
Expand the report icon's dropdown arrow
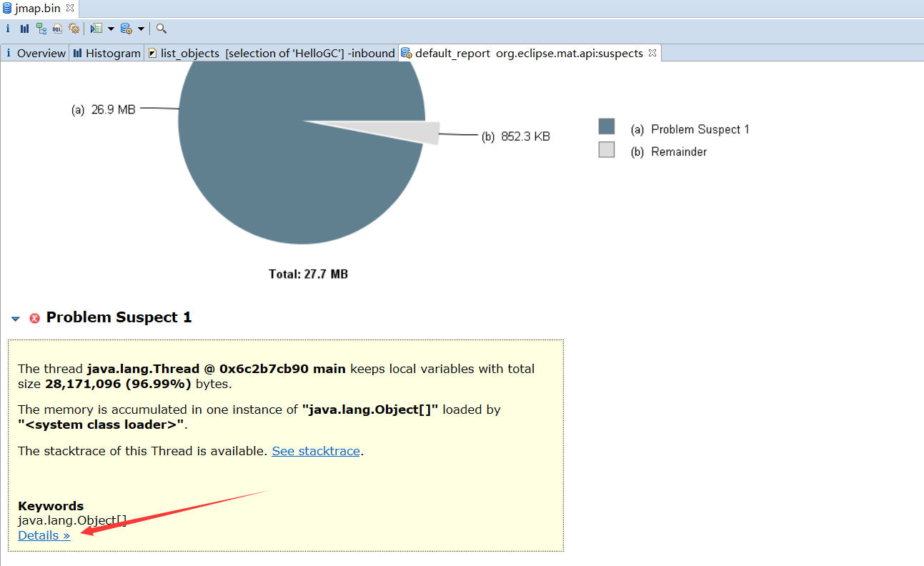(141, 29)
